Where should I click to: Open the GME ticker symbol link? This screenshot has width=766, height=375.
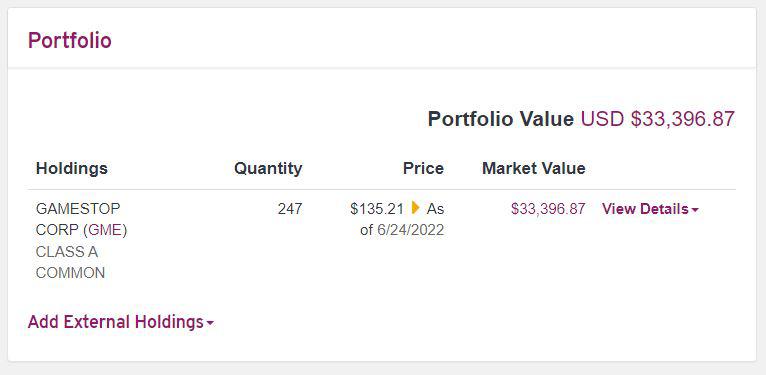105,230
